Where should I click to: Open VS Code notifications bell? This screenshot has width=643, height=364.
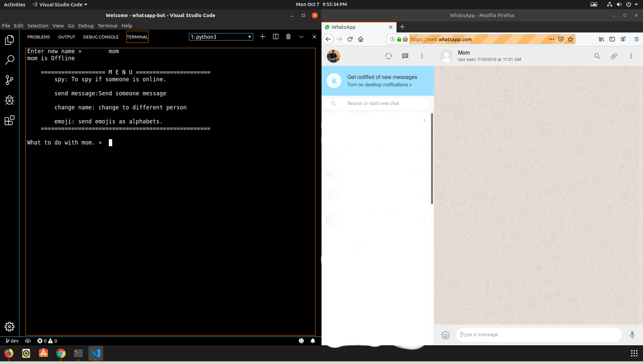click(x=313, y=341)
